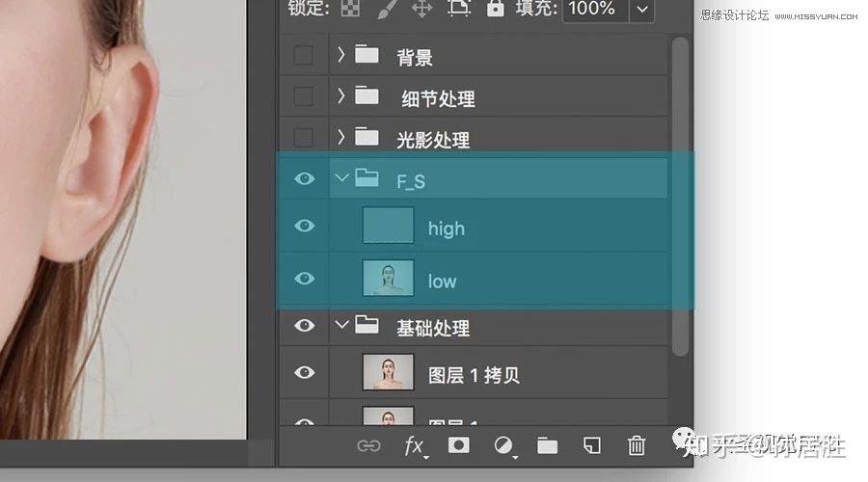Show the 光影处理 group visibility
This screenshot has width=868, height=482.
click(x=304, y=137)
